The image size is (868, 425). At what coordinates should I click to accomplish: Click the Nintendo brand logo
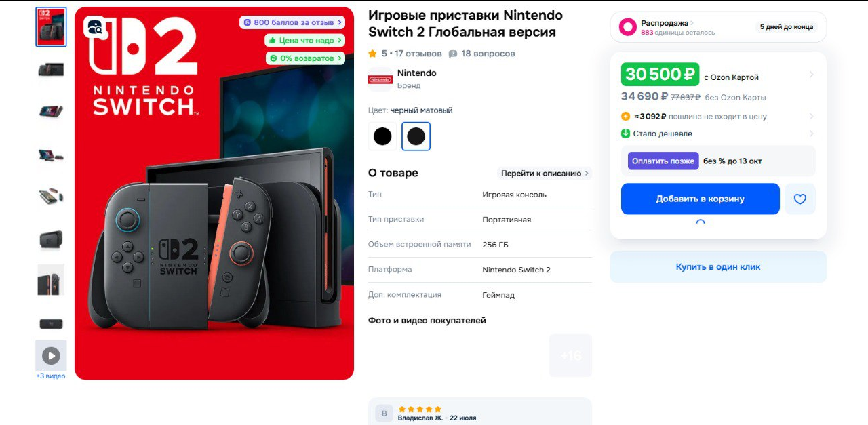(x=380, y=79)
